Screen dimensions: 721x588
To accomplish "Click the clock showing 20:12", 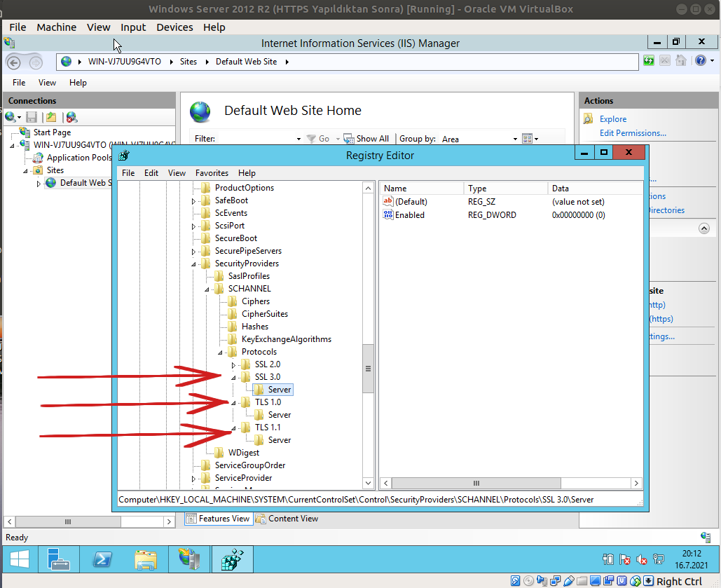I will [691, 554].
